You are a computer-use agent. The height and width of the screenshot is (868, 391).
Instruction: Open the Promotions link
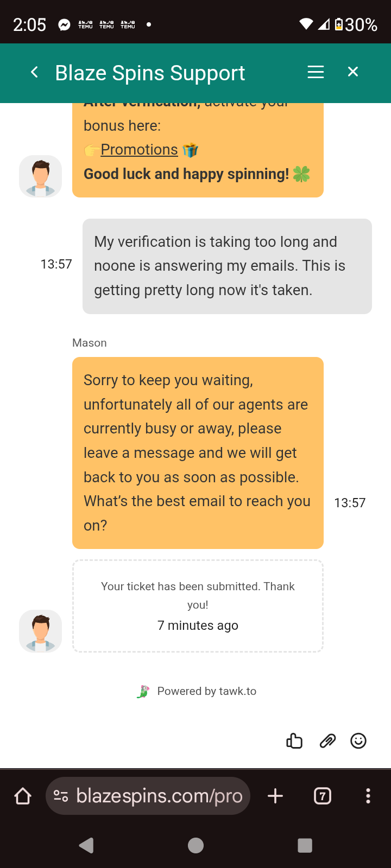(x=139, y=150)
